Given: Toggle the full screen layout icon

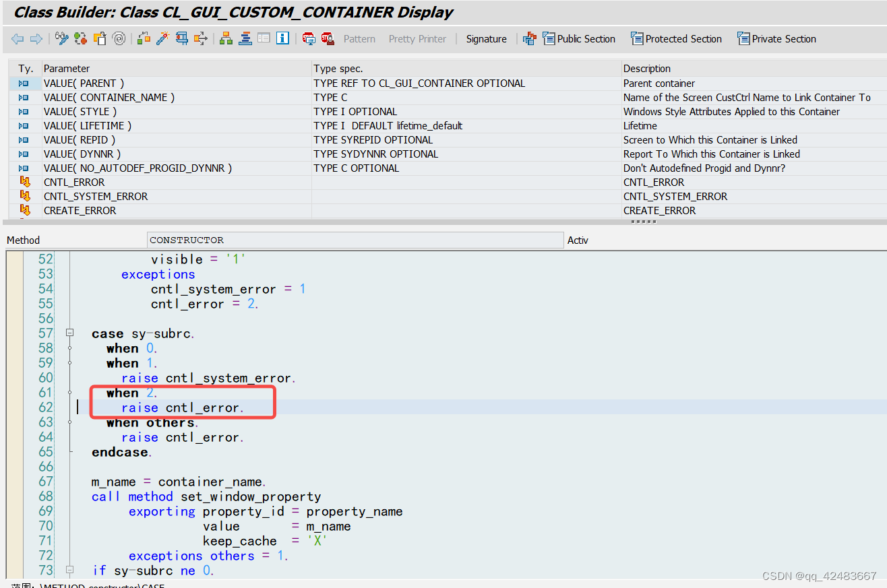Looking at the screenshot, I should (264, 38).
